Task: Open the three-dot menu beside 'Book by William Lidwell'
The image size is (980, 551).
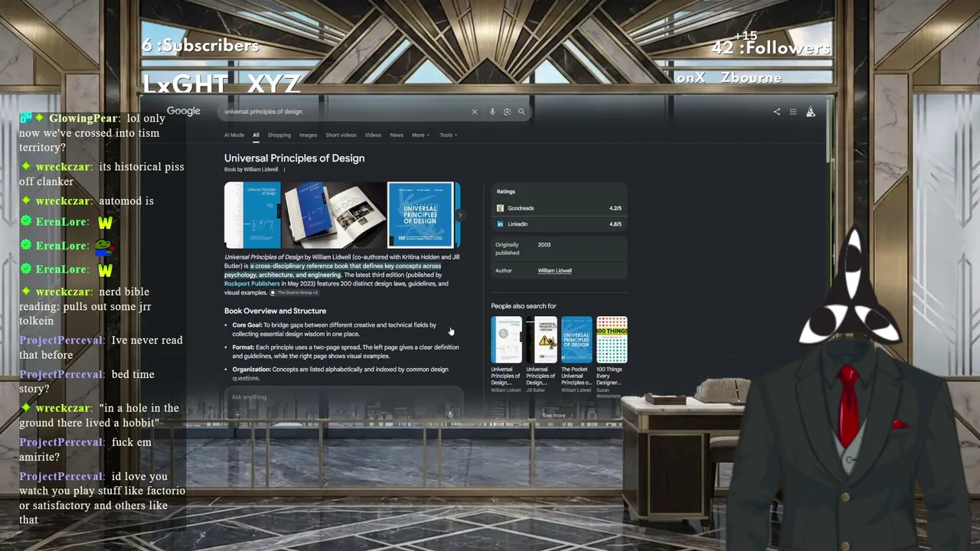Action: (284, 169)
